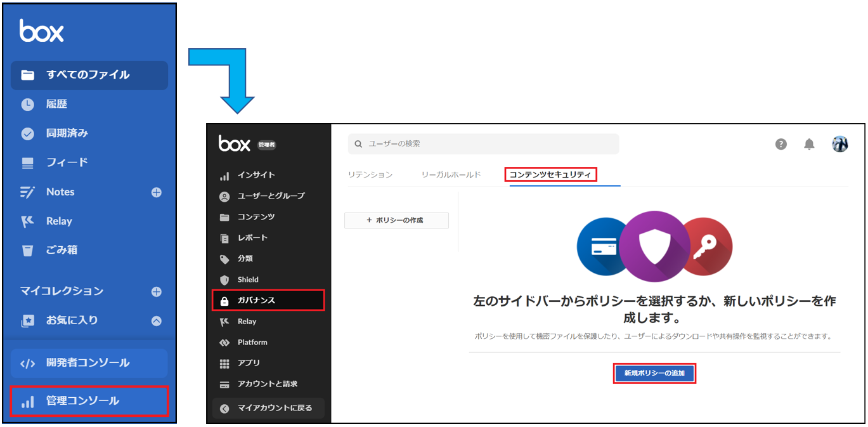Open ごみ箱 trash

(62, 250)
